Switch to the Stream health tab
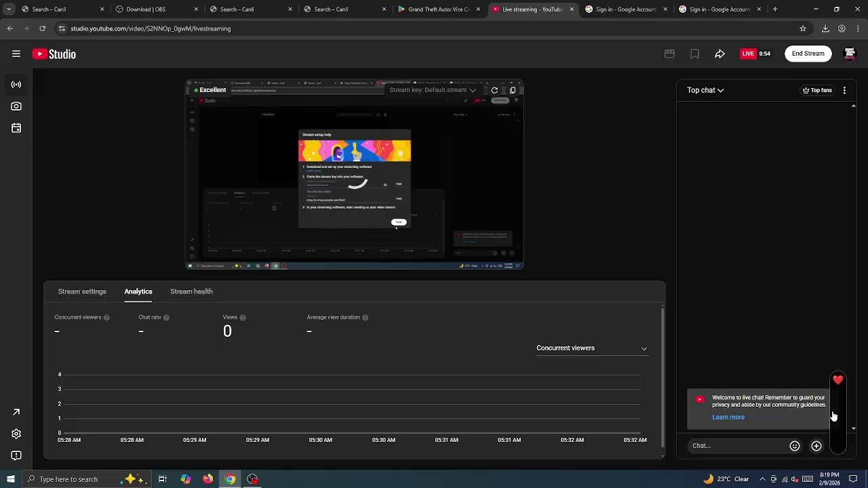This screenshot has width=868, height=488. [191, 291]
